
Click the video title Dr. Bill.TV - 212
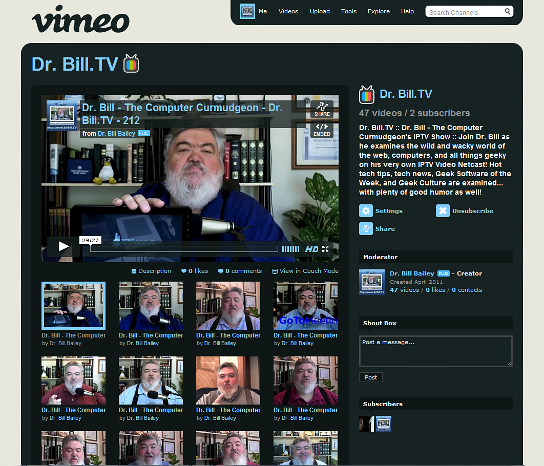[x=182, y=114]
